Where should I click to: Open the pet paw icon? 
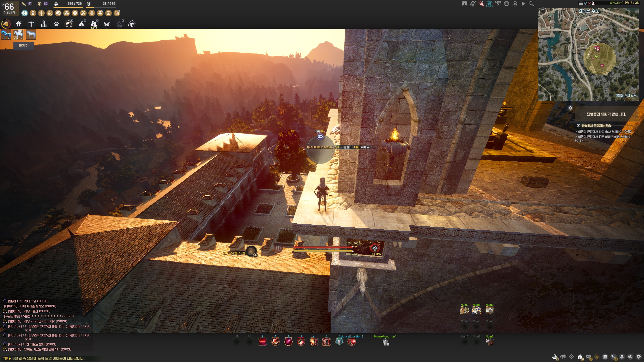[56, 24]
